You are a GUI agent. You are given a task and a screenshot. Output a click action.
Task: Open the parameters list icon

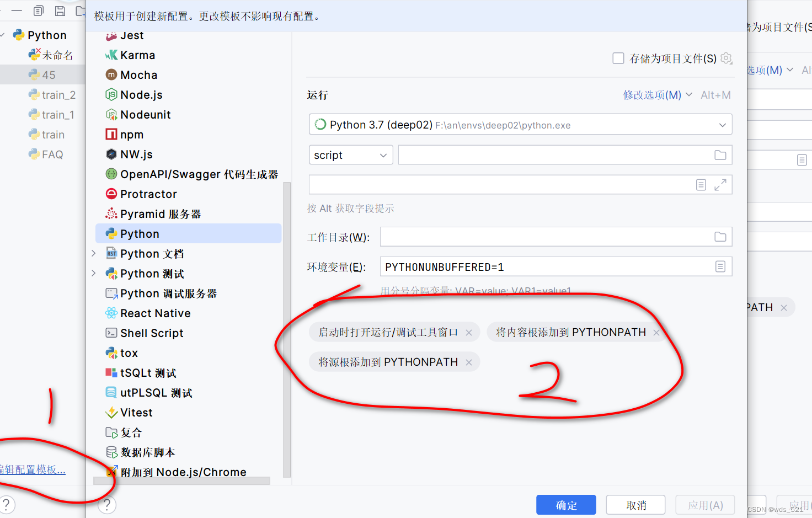pyautogui.click(x=701, y=185)
